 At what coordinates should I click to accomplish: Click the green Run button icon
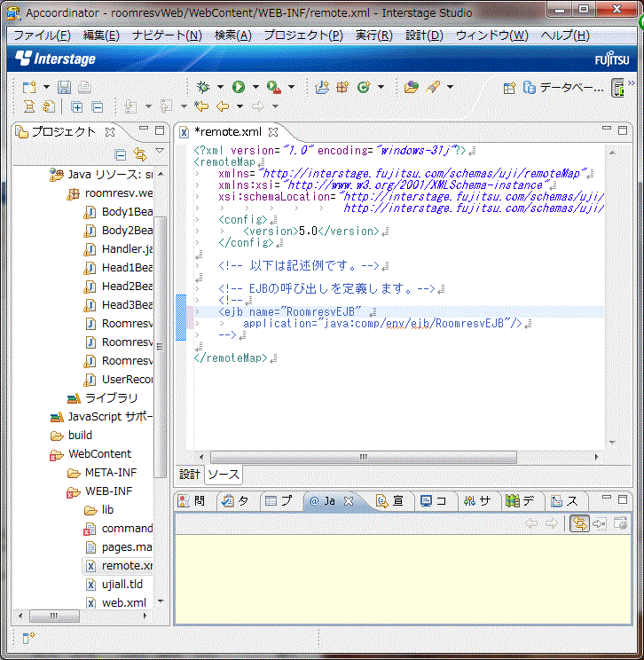[x=239, y=87]
